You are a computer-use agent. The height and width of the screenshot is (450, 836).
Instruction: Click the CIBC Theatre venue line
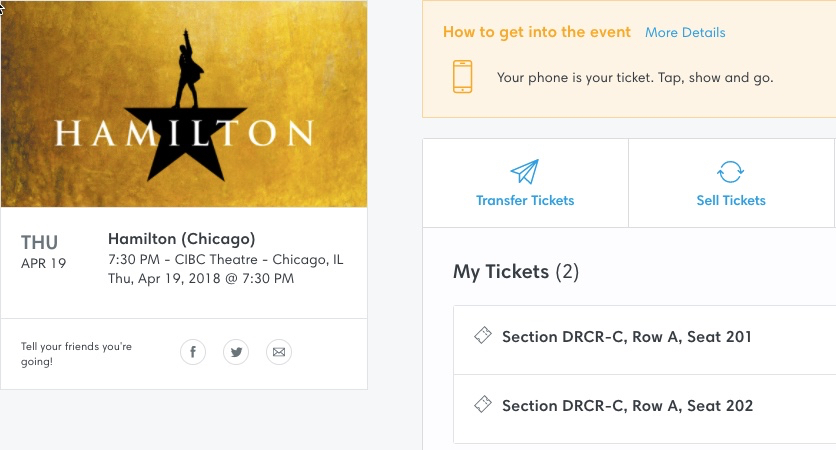(225, 260)
